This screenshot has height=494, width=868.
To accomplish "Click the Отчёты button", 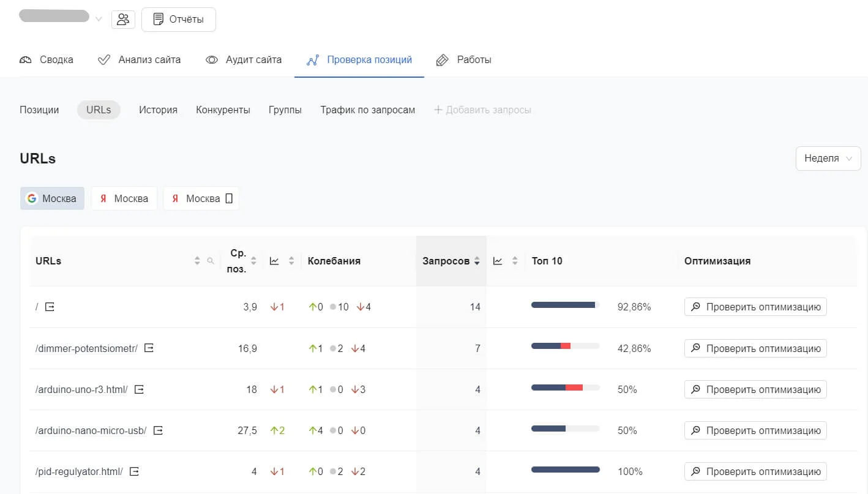I will (x=178, y=20).
